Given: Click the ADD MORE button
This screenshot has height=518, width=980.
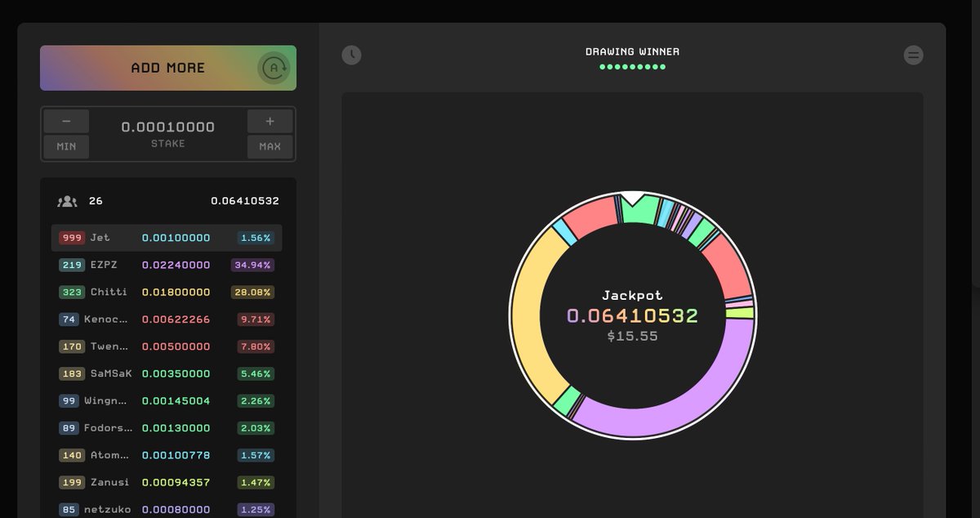Looking at the screenshot, I should [x=168, y=68].
